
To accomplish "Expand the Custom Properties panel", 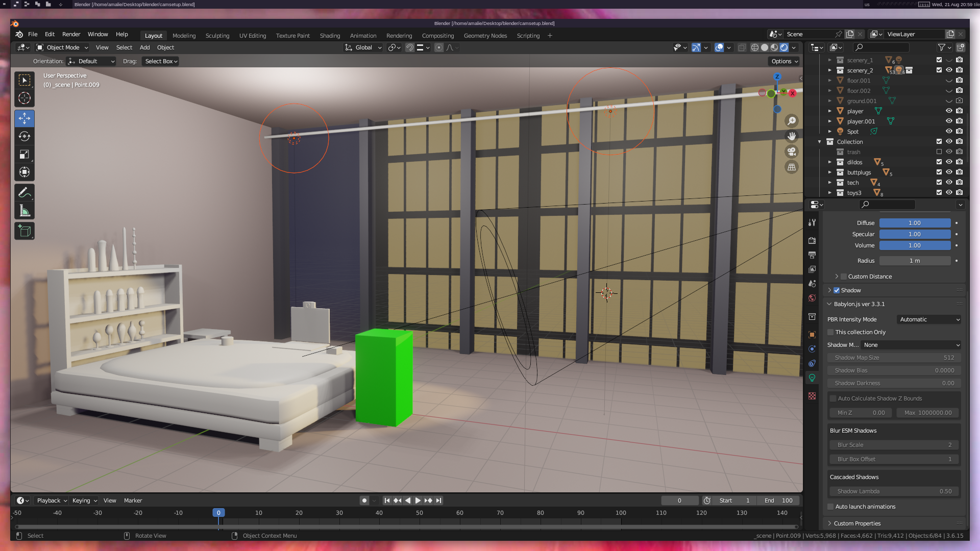I will (x=857, y=523).
